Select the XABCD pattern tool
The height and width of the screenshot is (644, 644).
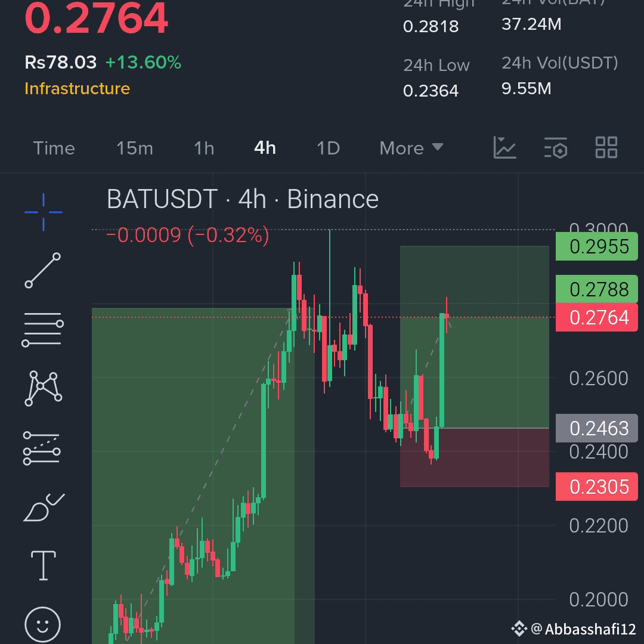click(x=43, y=389)
